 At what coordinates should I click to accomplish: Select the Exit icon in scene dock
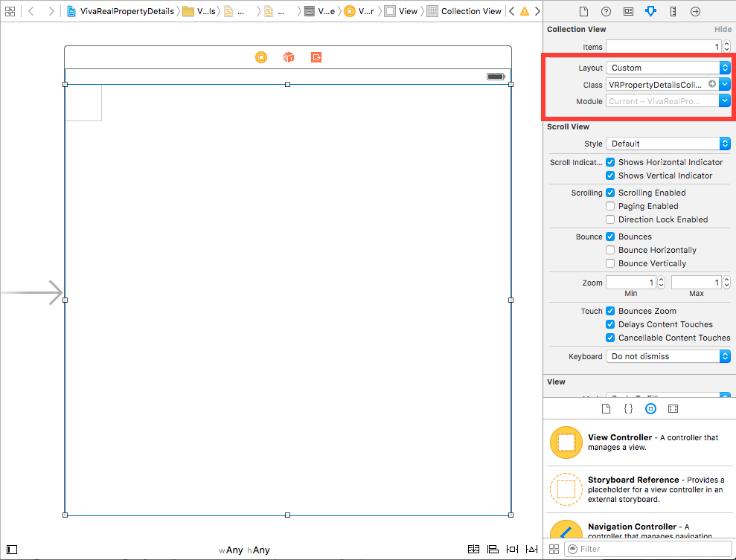(x=316, y=57)
